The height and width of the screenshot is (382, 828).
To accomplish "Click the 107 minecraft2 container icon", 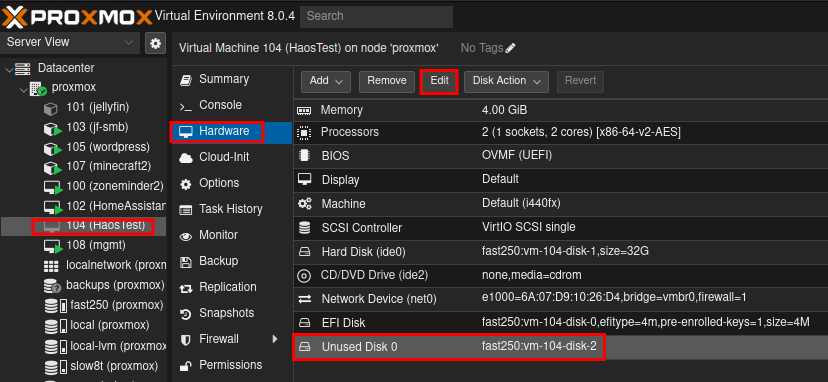I will (x=53, y=167).
